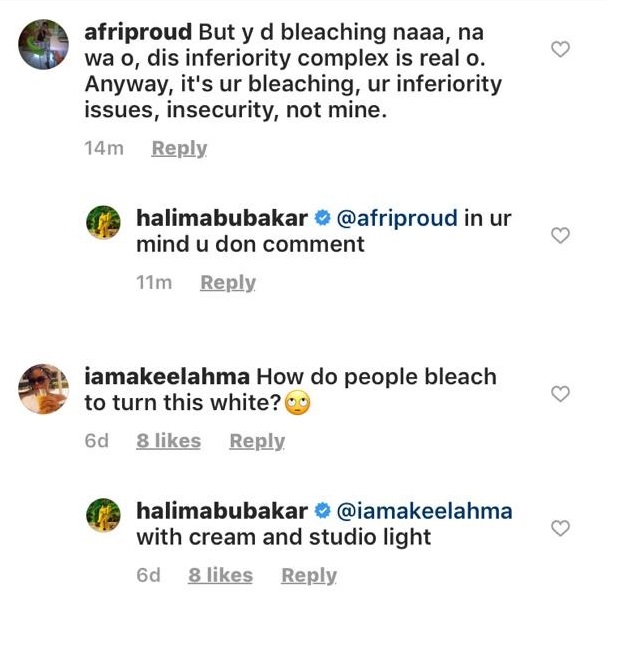Open the iamakeelahma username link

pos(167,377)
